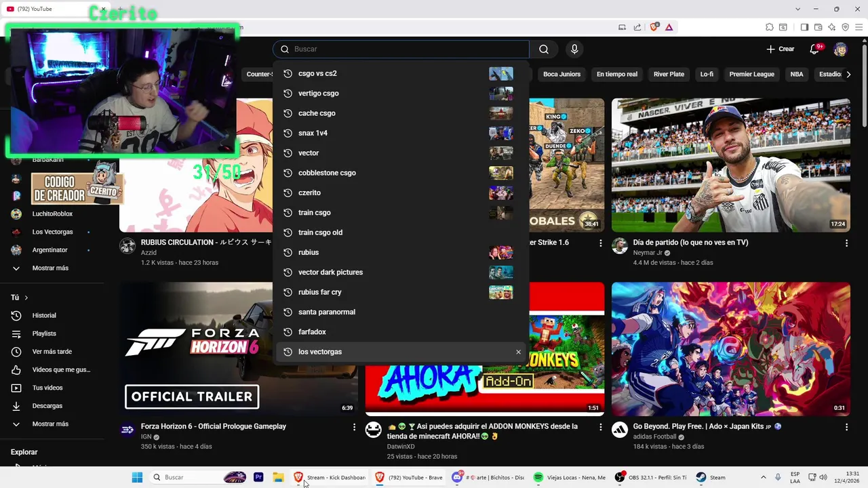Image resolution: width=868 pixels, height=488 pixels.
Task: Start voice search with the microphone
Action: [x=574, y=49]
